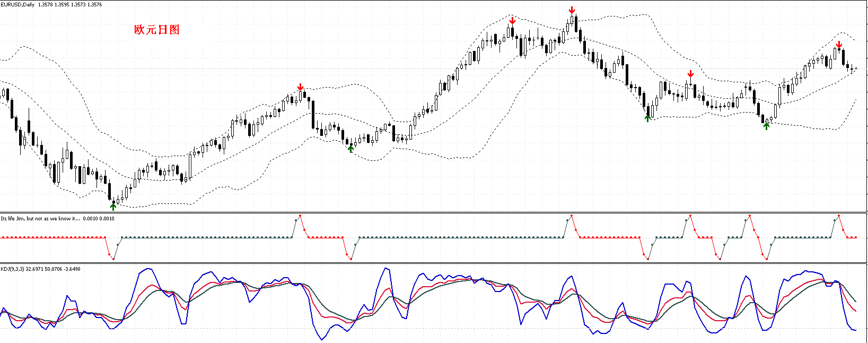Viewport: 868px width, 343px height.
Task: Click the OHLC values 1.3578 1.3595 1.3573 1.3576
Action: [x=71, y=5]
